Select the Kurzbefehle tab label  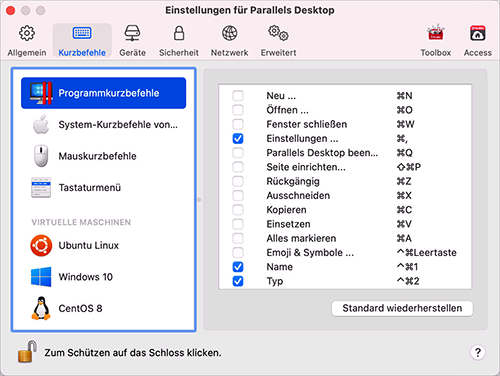pyautogui.click(x=82, y=53)
